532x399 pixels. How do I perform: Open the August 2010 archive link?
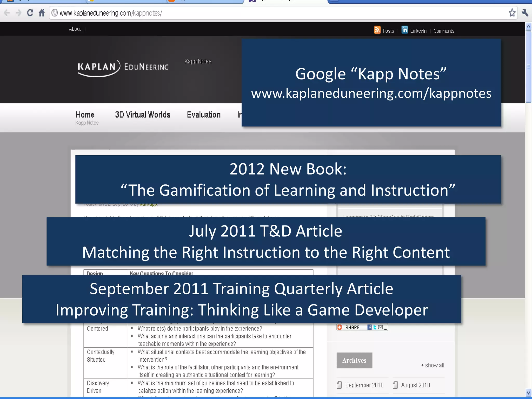click(416, 385)
